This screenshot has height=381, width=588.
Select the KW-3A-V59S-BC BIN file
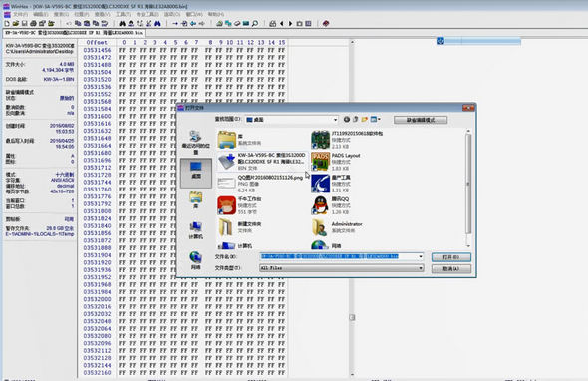click(x=262, y=161)
